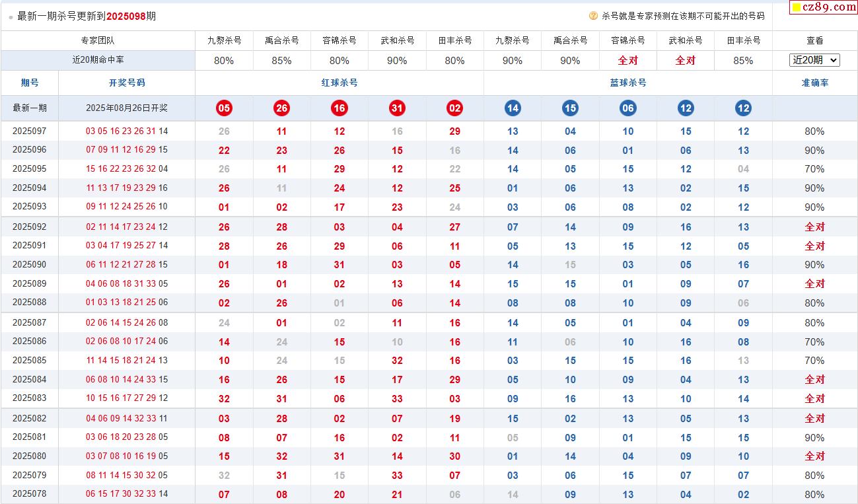The height and width of the screenshot is (504, 858).
Task: Select issue number 2025083
Action: (30, 398)
